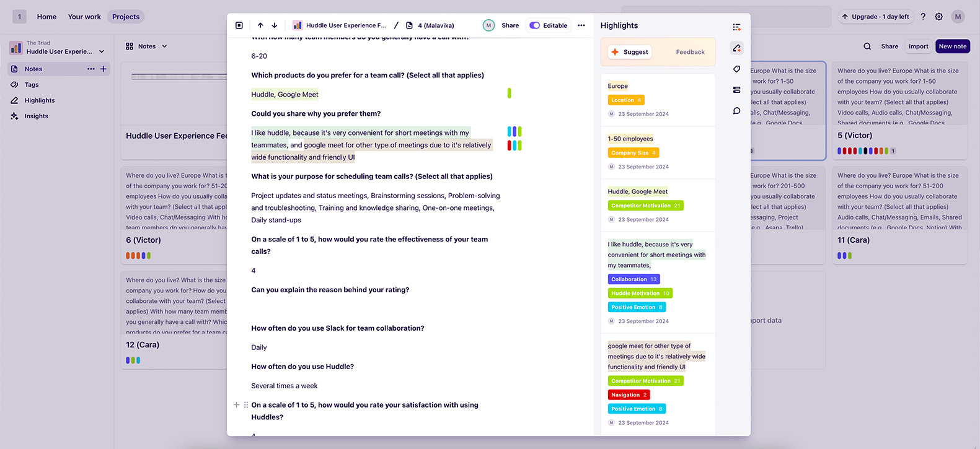This screenshot has height=449, width=980.
Task: Click the Huddle project icon in note breadcrumb
Action: point(298,25)
